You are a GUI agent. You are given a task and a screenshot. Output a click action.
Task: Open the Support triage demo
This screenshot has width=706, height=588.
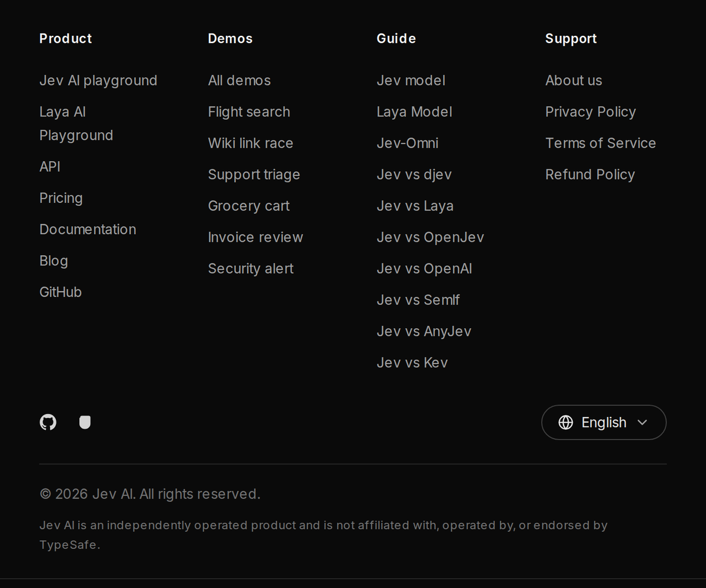coord(254,175)
